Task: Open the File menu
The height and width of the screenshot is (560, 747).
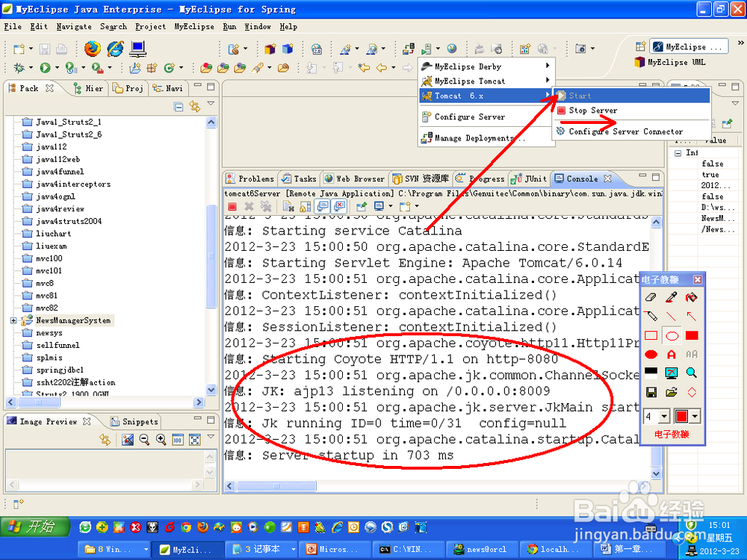Action: point(13,27)
